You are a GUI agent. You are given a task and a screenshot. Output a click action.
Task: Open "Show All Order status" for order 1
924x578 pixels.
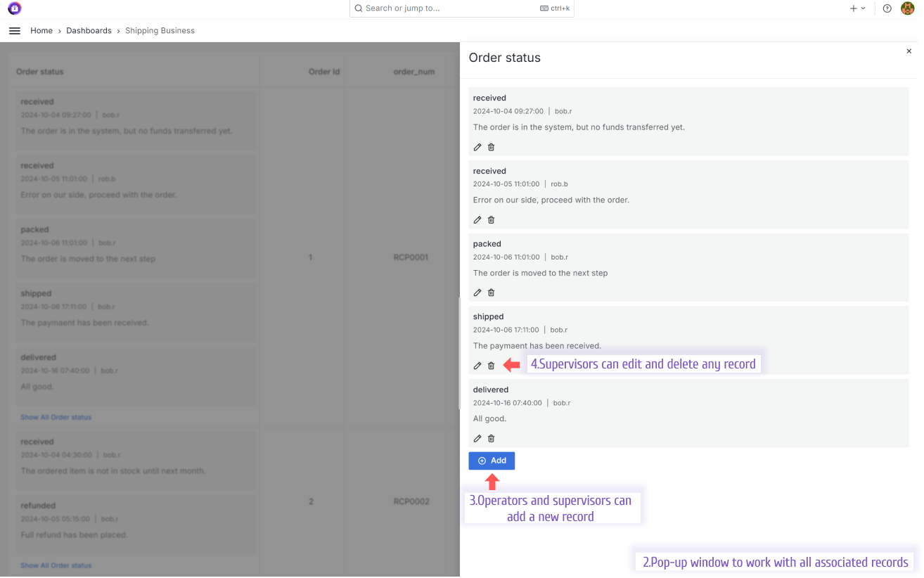(56, 417)
